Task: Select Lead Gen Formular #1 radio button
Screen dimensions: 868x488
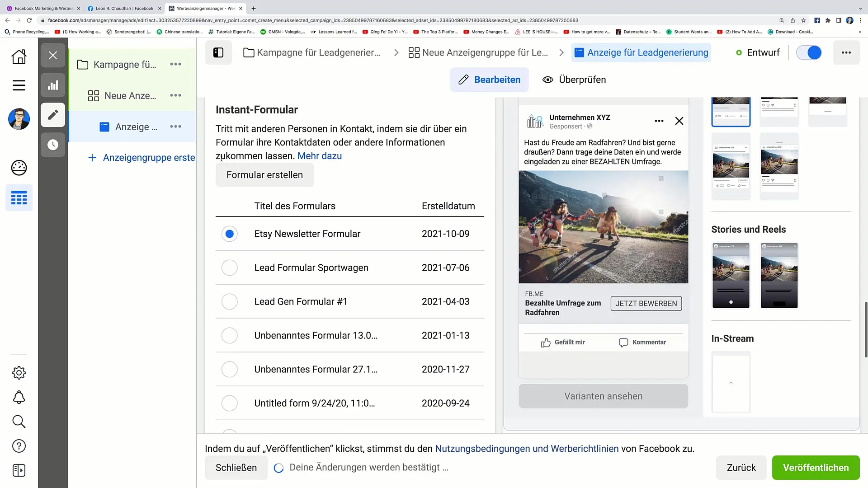Action: point(230,301)
